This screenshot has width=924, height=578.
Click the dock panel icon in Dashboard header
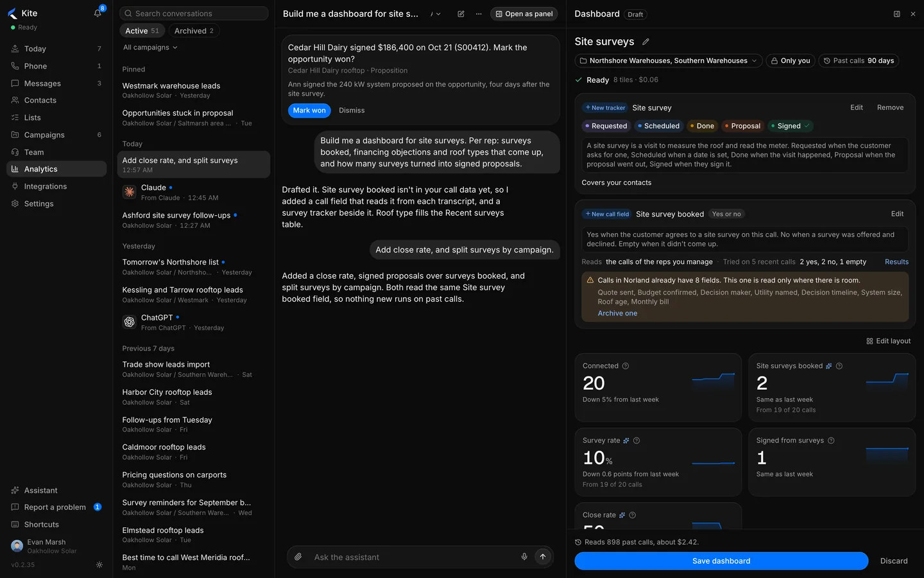(897, 14)
